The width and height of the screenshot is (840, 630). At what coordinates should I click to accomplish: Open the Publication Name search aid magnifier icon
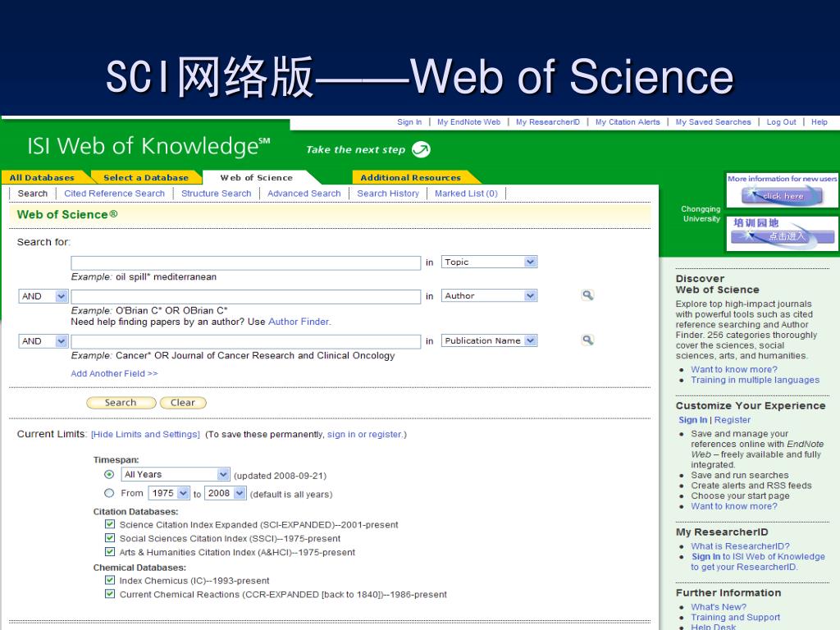tap(587, 340)
